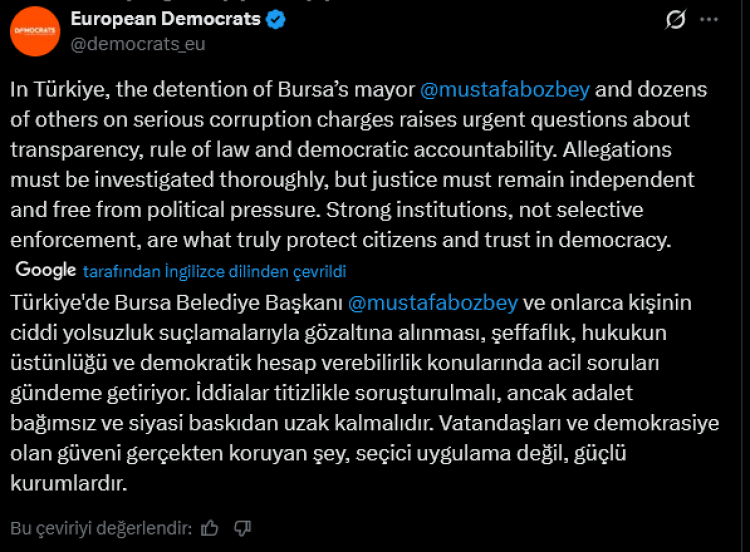Viewport: 750px width, 552px height.
Task: Click the Google logo
Action: pos(47,270)
